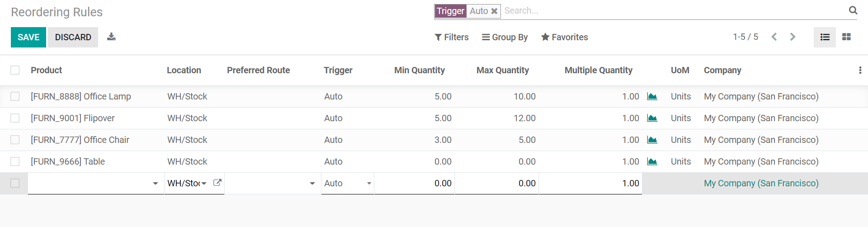Open Product dropdown in new row
Screen dimensions: 868x227
(155, 184)
